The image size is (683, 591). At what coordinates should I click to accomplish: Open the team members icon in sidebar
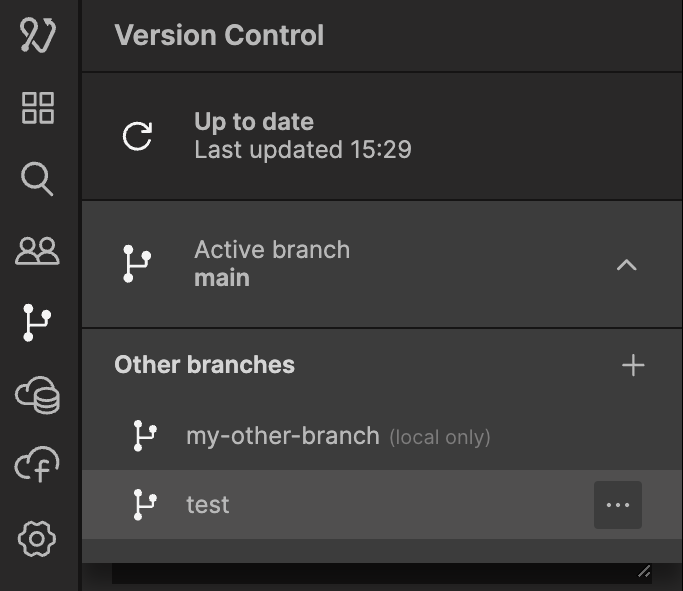click(38, 251)
